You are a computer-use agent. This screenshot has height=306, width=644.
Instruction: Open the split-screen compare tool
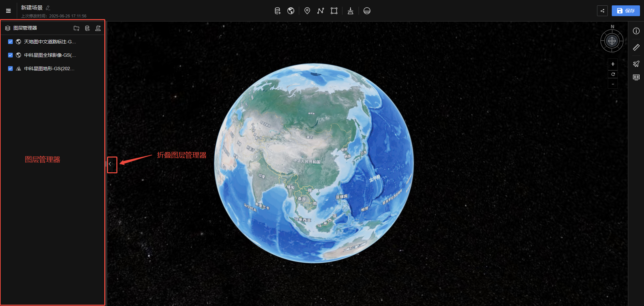(x=636, y=77)
